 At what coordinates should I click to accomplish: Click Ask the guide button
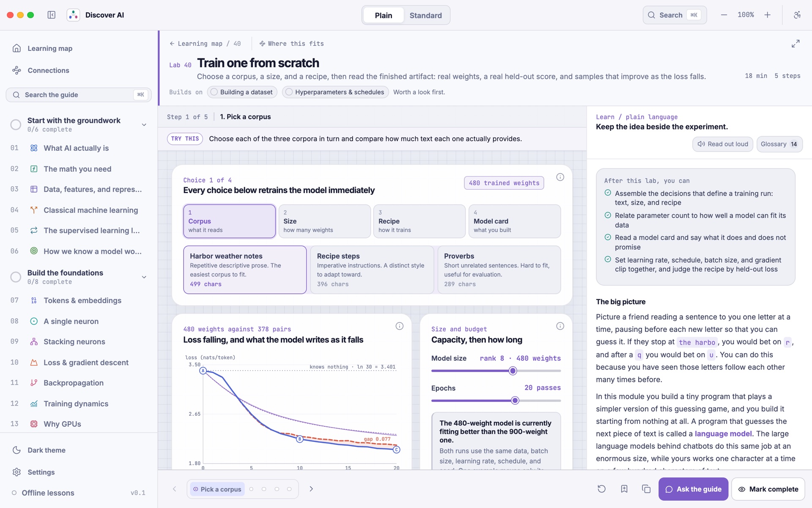(x=693, y=489)
